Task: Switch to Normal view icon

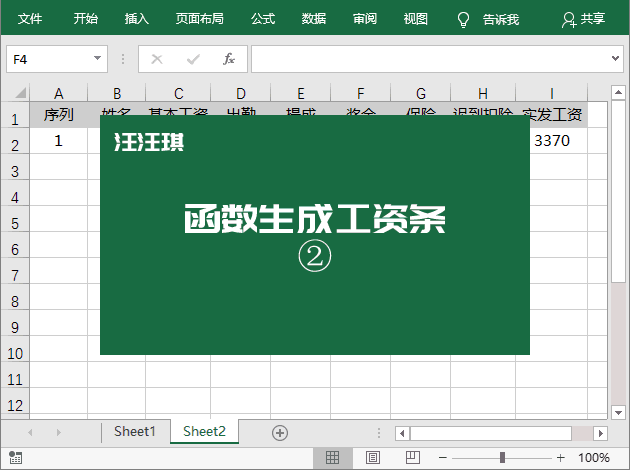Action: [x=333, y=458]
